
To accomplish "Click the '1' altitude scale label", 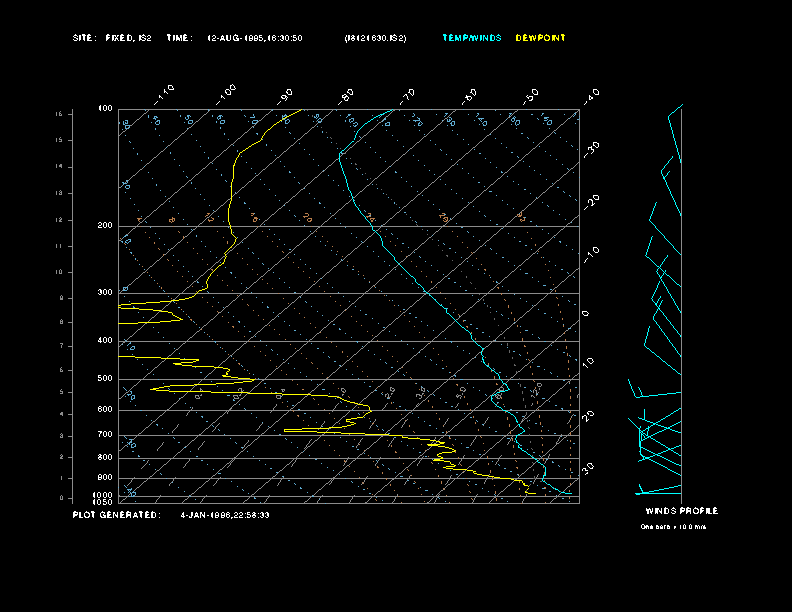I will pyautogui.click(x=62, y=478).
